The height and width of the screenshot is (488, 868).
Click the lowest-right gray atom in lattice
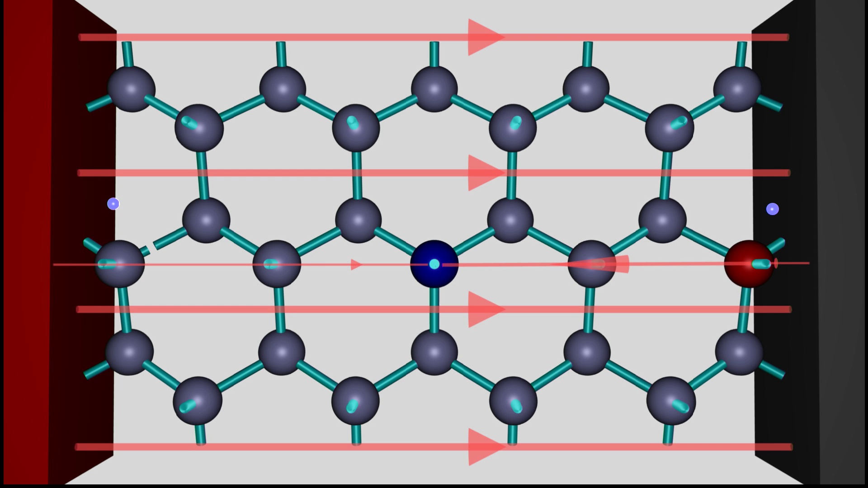670,400
